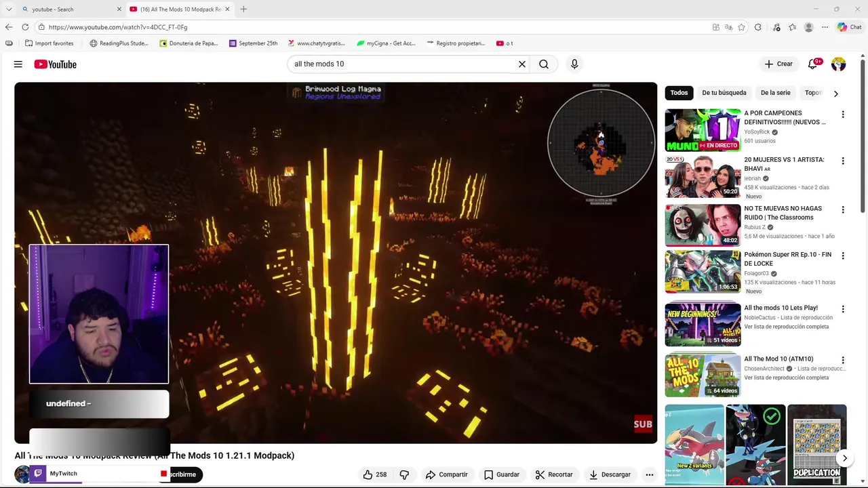
Task: Open more actions beside Descargar
Action: point(650,474)
